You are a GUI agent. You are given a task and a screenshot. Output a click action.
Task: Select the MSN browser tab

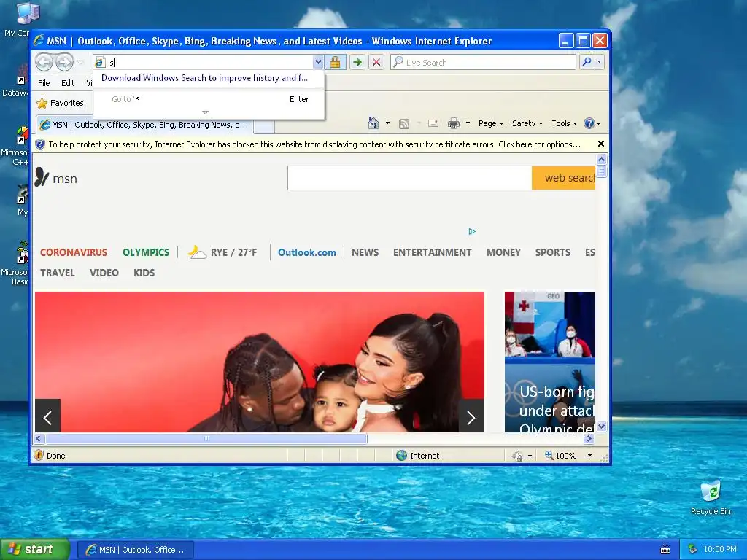pyautogui.click(x=144, y=125)
